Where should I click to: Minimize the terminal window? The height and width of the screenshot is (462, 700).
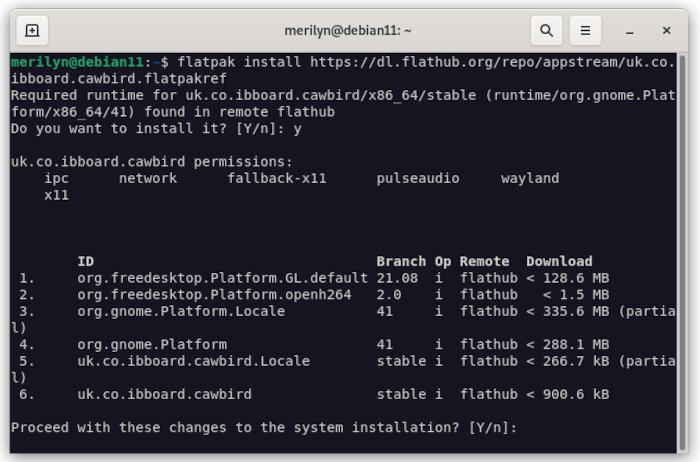coord(629,31)
